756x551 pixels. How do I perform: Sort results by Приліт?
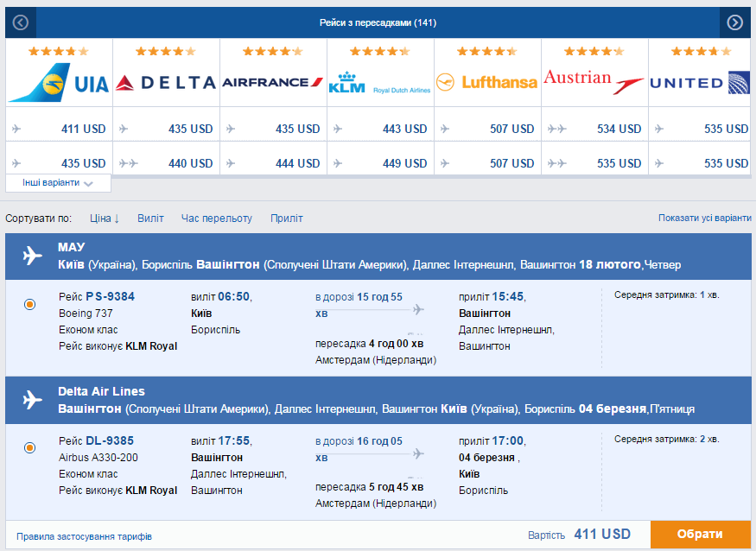tap(286, 218)
